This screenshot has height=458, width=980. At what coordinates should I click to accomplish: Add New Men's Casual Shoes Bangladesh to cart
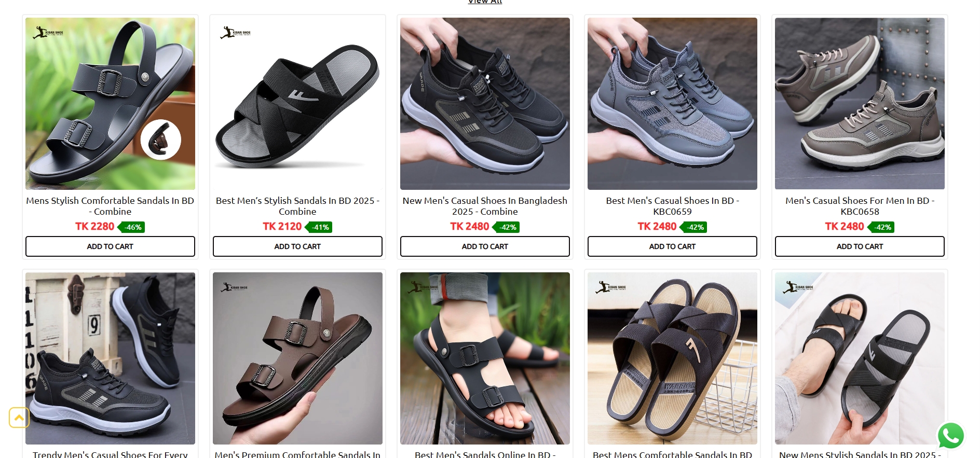pos(485,246)
